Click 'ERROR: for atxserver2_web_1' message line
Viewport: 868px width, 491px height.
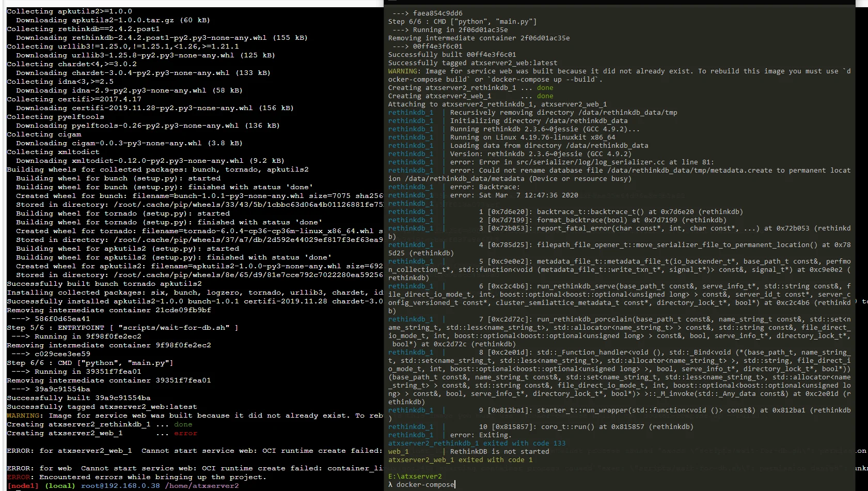195,451
